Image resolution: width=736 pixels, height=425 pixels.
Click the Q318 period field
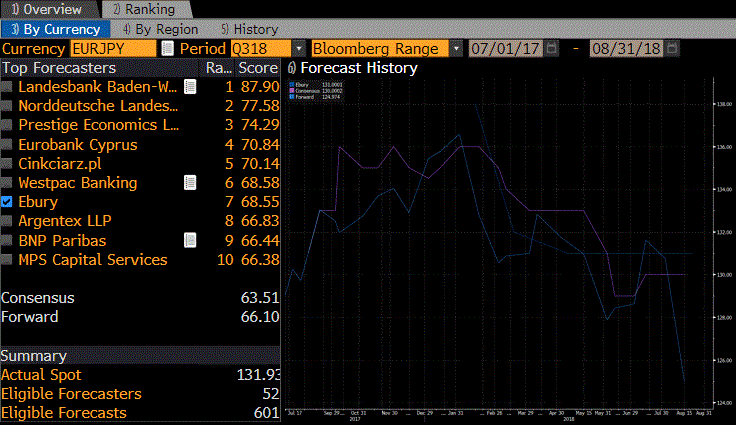[x=261, y=49]
